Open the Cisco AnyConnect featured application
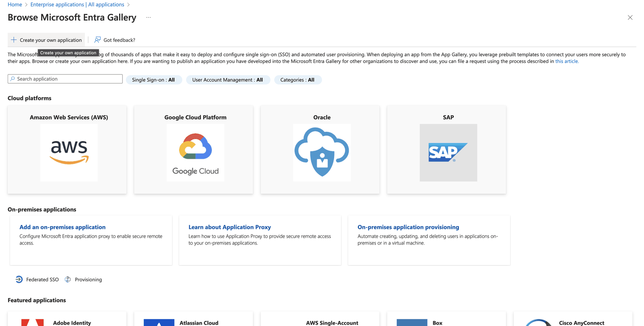This screenshot has width=644, height=326. (573, 319)
